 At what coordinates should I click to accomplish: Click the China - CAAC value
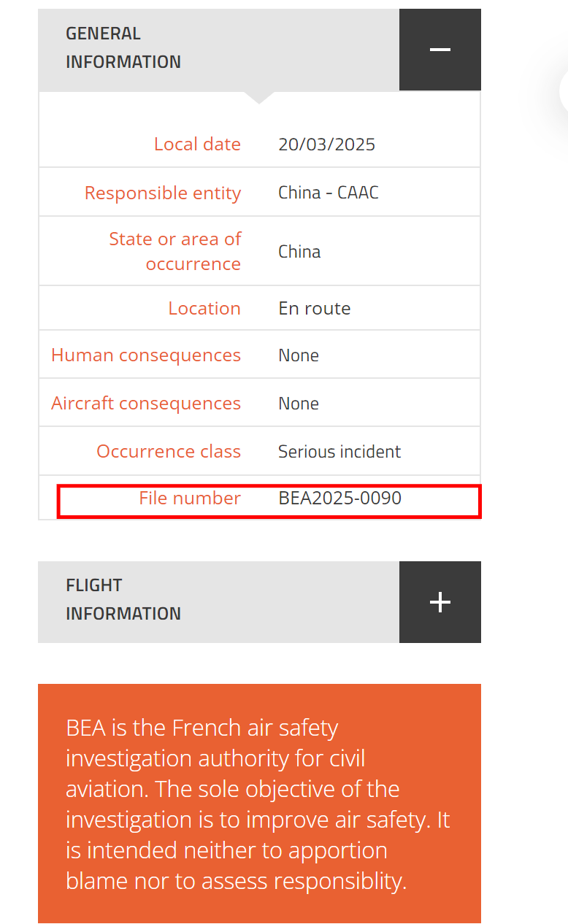click(x=329, y=193)
